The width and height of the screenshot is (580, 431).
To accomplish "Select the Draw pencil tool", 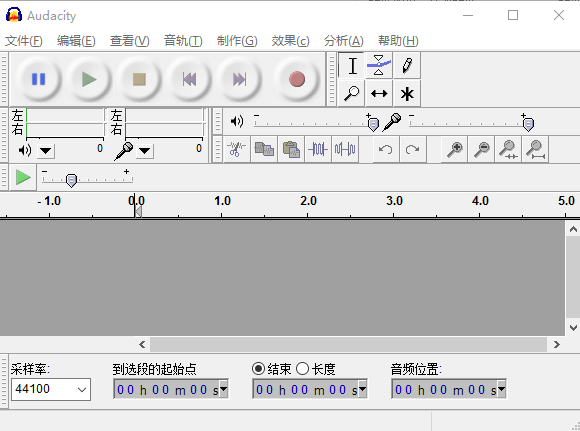I will (x=407, y=66).
